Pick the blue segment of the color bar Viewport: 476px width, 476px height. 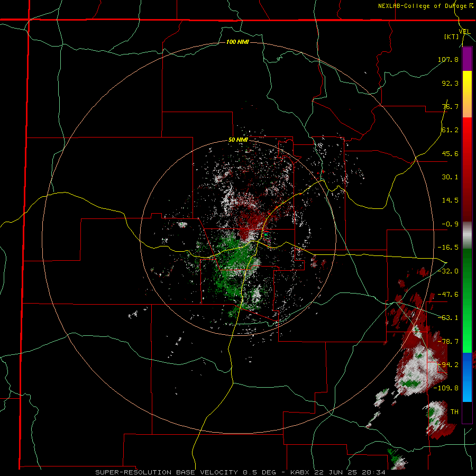pos(467,377)
